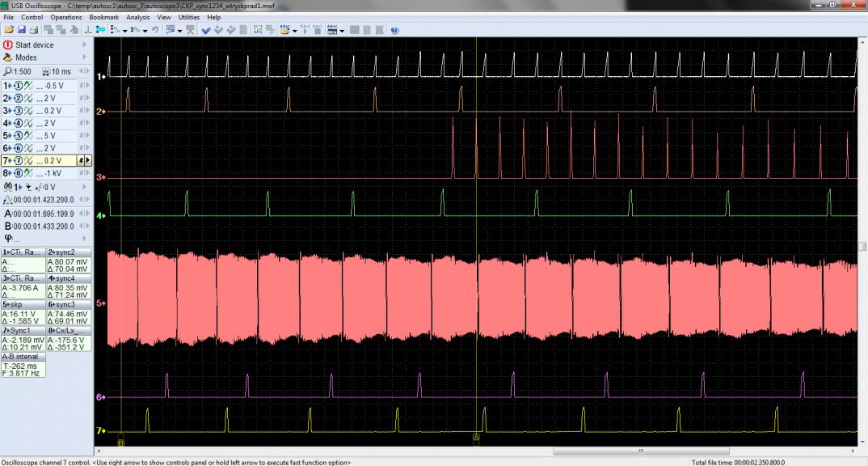Click the blue Help question mark icon
The image size is (868, 466).
coord(394,29)
